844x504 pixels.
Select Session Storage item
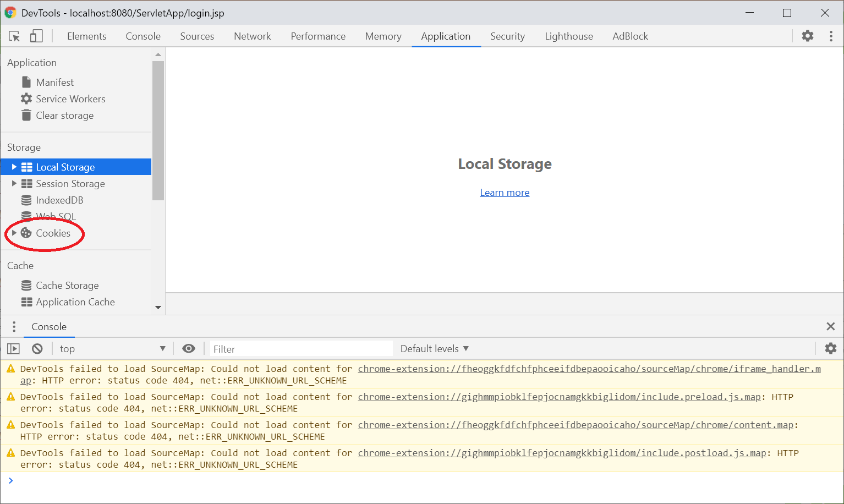(x=70, y=184)
